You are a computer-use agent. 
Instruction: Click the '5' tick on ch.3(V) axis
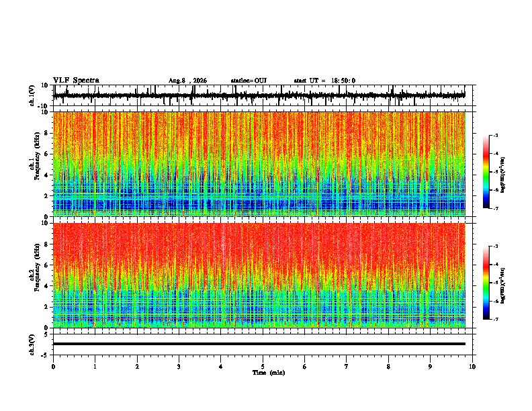47,334
